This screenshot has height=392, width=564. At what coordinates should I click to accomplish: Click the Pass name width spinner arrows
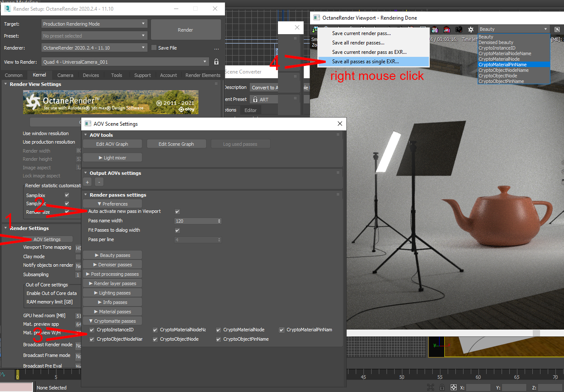pos(219,221)
